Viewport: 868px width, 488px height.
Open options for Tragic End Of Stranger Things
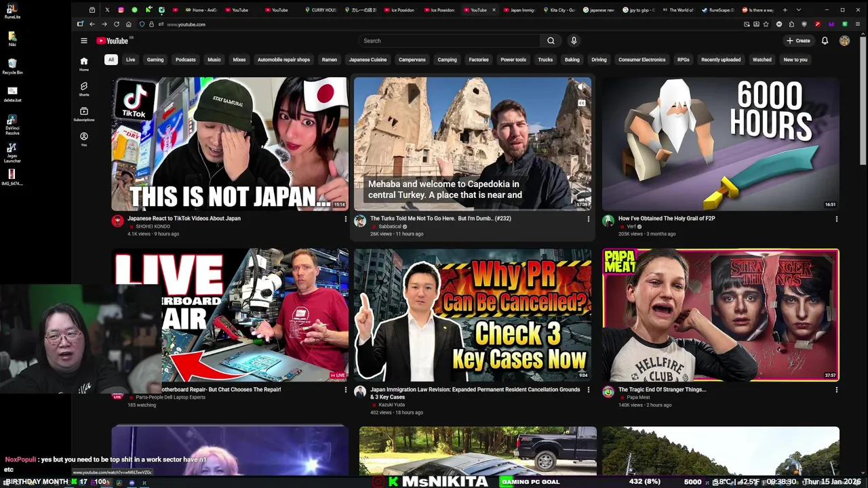(836, 390)
